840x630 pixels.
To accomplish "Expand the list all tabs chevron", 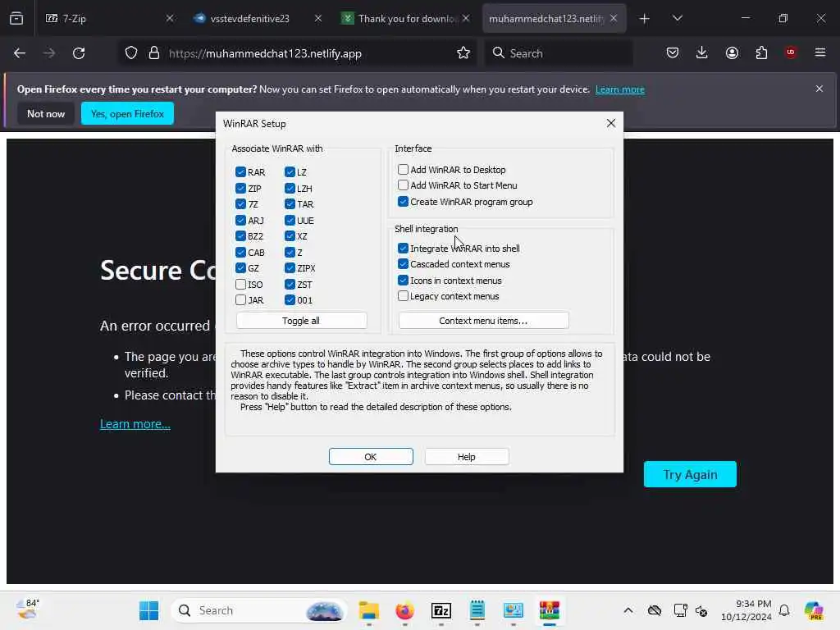I will pyautogui.click(x=677, y=18).
